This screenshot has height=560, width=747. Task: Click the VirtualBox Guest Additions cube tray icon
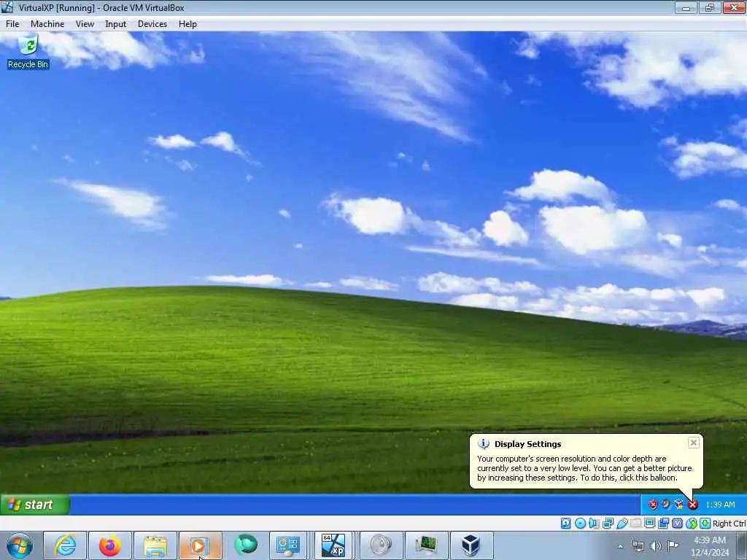[x=679, y=505]
